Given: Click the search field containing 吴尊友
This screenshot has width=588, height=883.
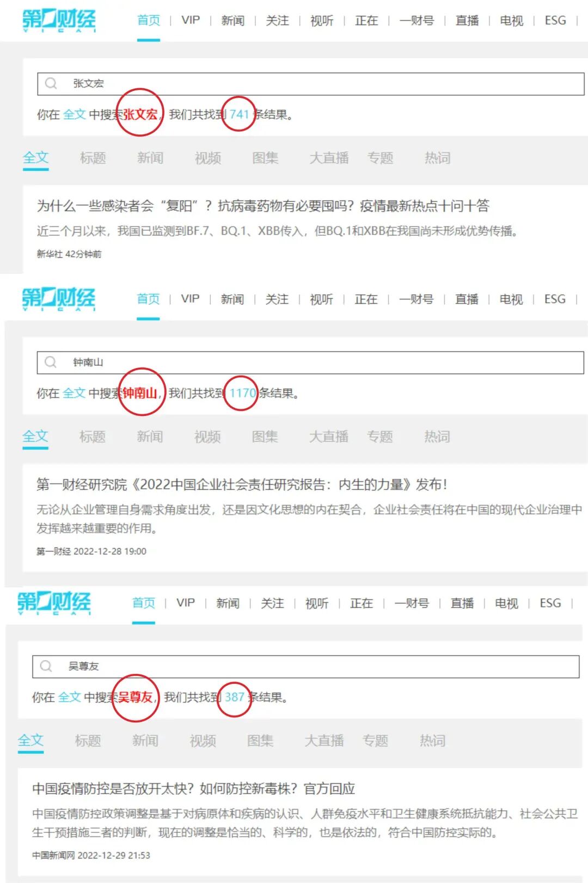Looking at the screenshot, I should [x=306, y=666].
